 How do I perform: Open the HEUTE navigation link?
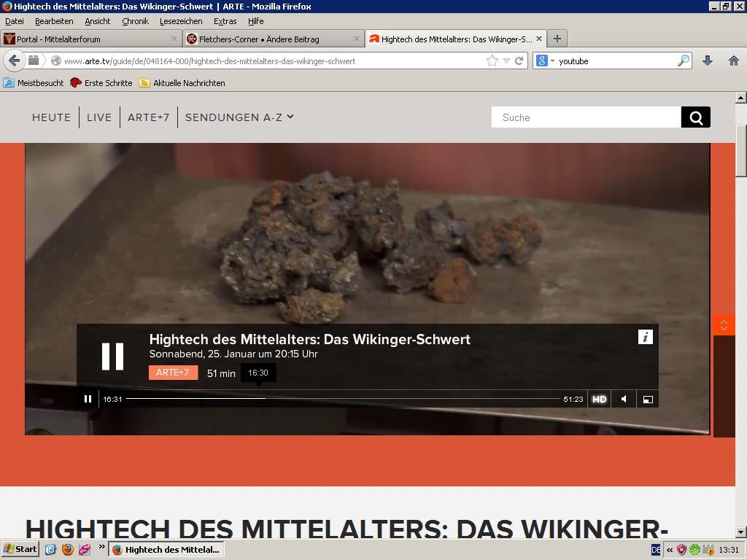[52, 117]
